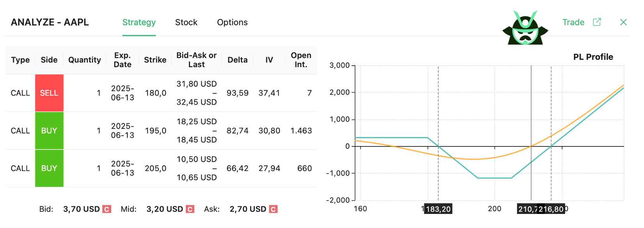Open expiration date of the 180 call

[x=123, y=93]
